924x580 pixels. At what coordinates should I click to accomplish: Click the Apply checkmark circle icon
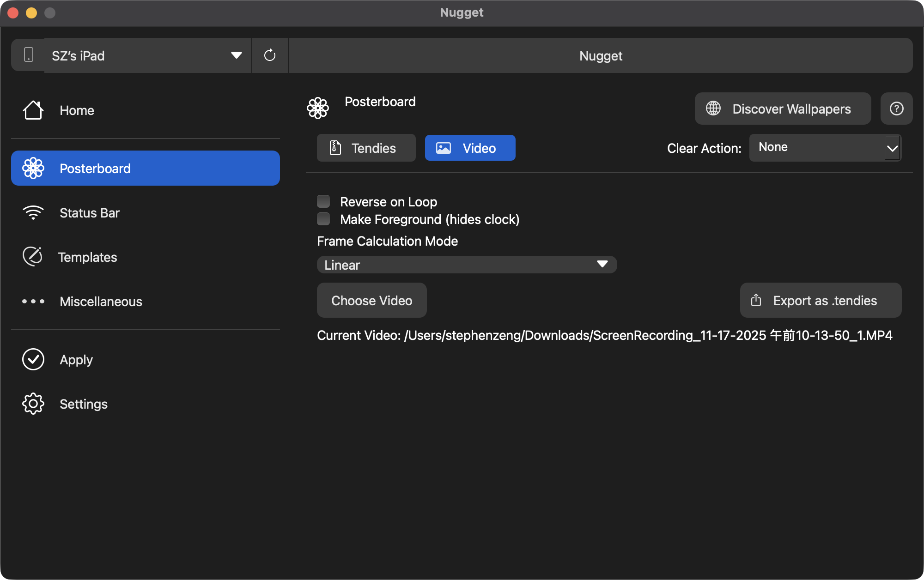(33, 359)
